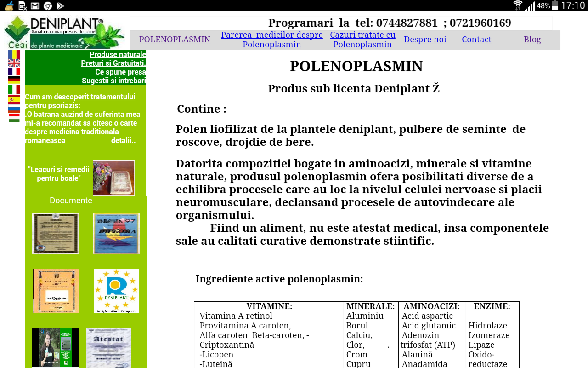View the orange-bordered certificate thumbnail
This screenshot has width=588, height=368.
56,291
